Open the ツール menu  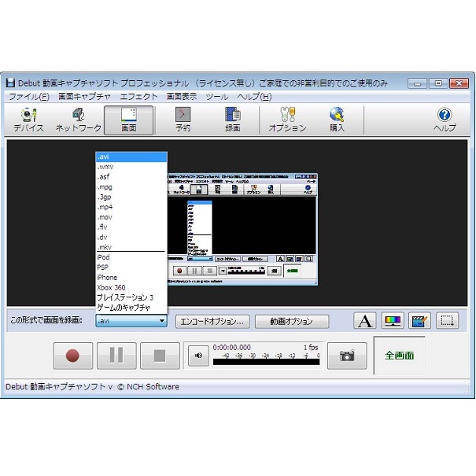[x=216, y=97]
